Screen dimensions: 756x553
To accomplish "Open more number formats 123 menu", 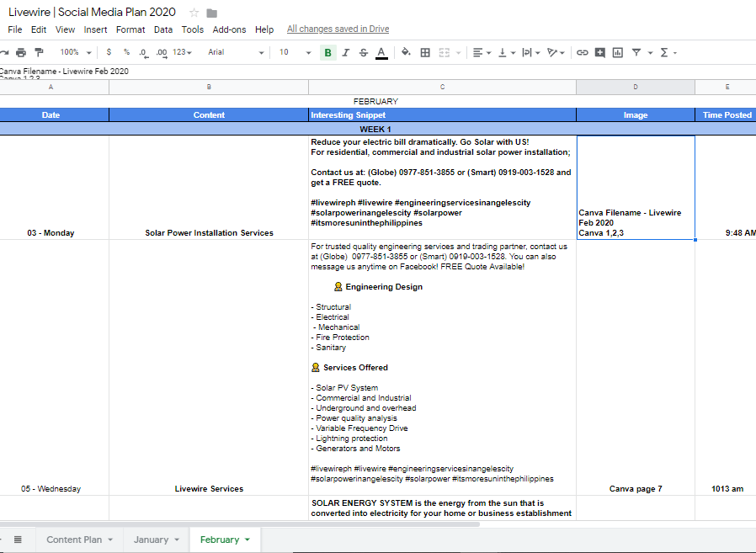I will tap(182, 52).
